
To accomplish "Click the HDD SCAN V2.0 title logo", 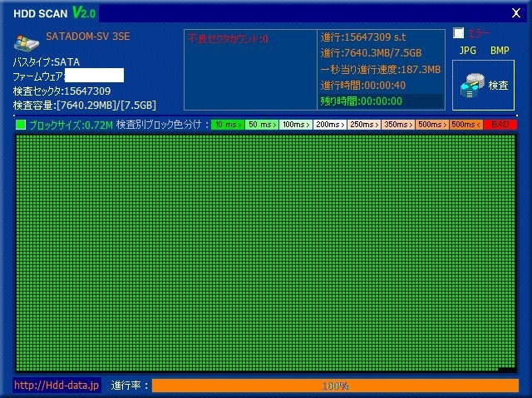I will coord(54,13).
